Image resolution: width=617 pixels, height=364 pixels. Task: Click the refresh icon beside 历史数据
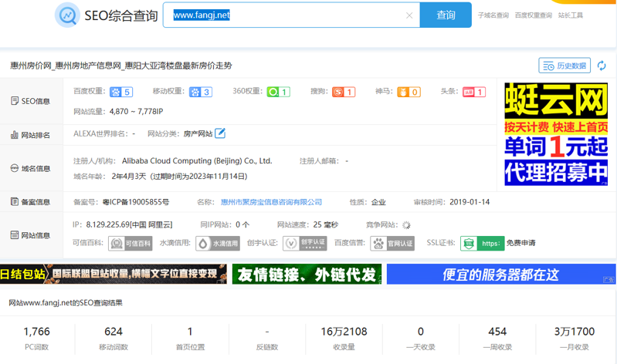tap(602, 66)
